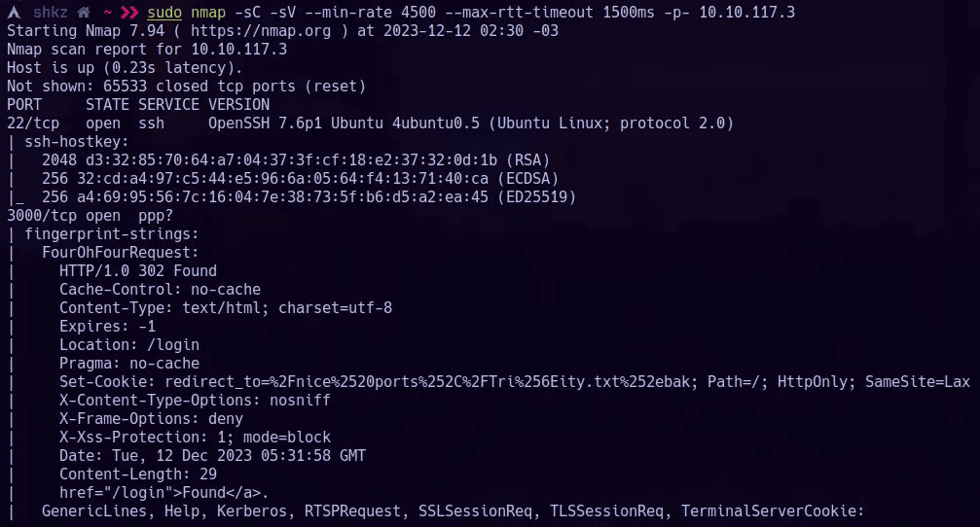Click the Location: /login header line
This screenshot has height=527, width=980.
click(129, 344)
